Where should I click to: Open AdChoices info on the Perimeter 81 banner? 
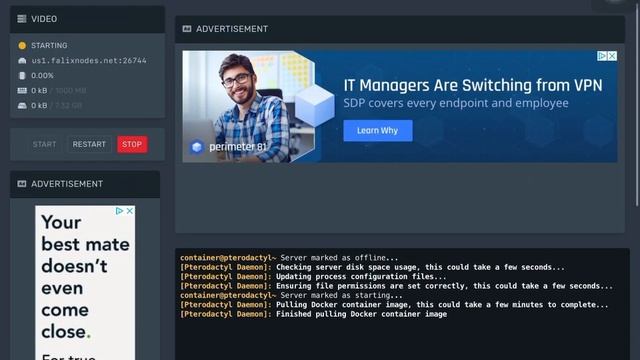pyautogui.click(x=602, y=56)
